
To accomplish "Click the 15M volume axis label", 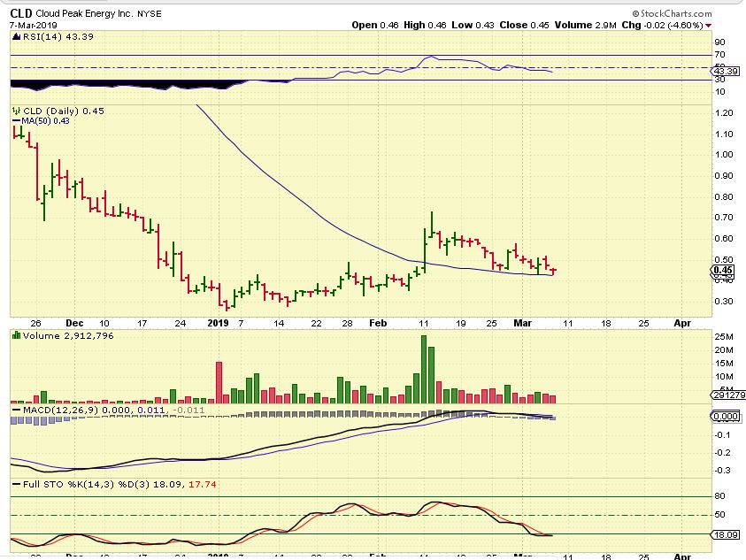I will (724, 364).
